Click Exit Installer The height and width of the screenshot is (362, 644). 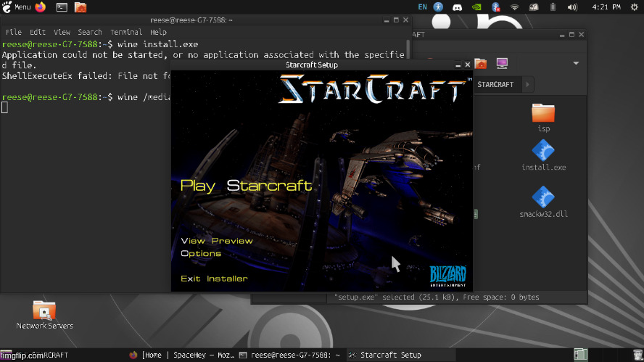tap(214, 279)
